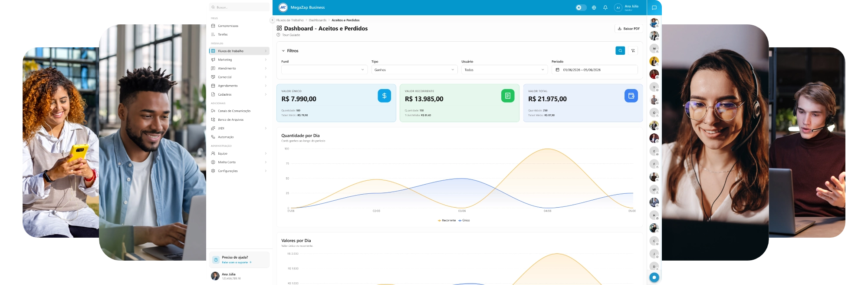Toggle the Único legend color marker
The image size is (868, 285).
point(460,220)
